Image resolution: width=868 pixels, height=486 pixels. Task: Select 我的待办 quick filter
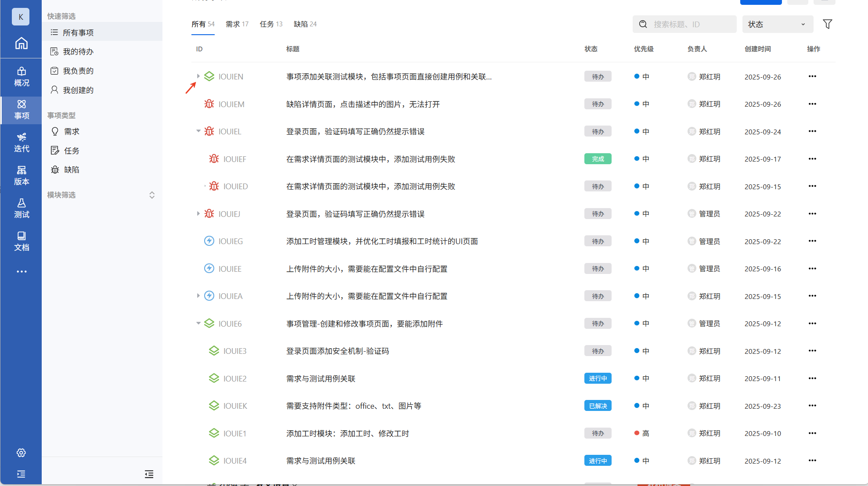pos(78,52)
